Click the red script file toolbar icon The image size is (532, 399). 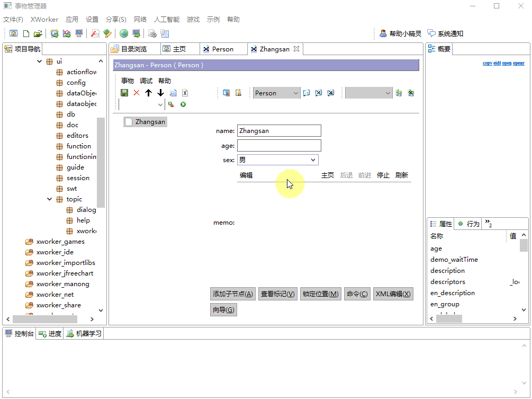(95, 33)
